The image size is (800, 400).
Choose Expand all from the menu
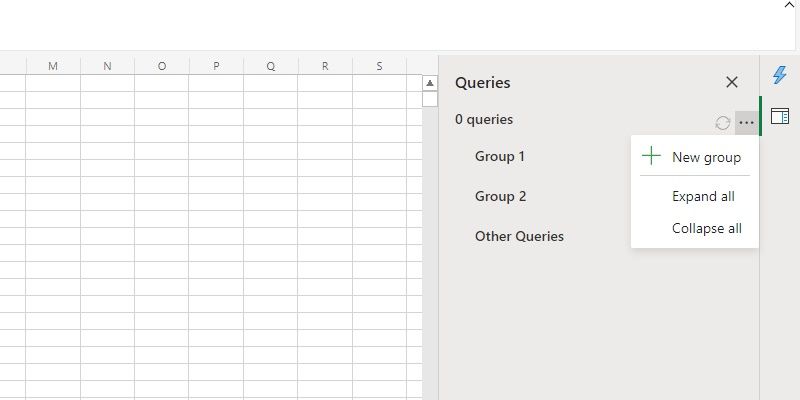703,196
